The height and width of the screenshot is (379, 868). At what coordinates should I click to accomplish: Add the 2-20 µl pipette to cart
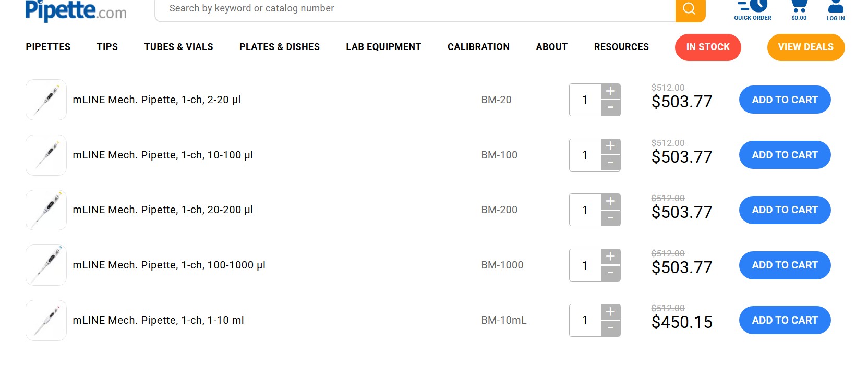coord(785,100)
